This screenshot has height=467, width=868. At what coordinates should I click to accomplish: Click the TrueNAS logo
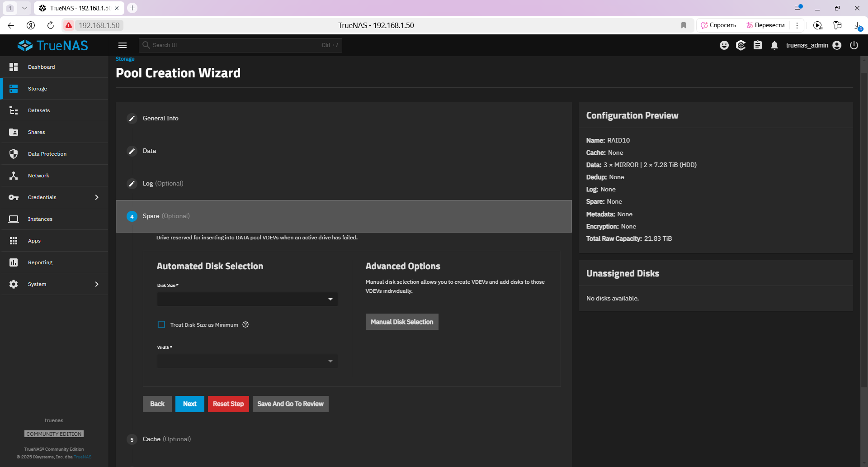point(53,45)
